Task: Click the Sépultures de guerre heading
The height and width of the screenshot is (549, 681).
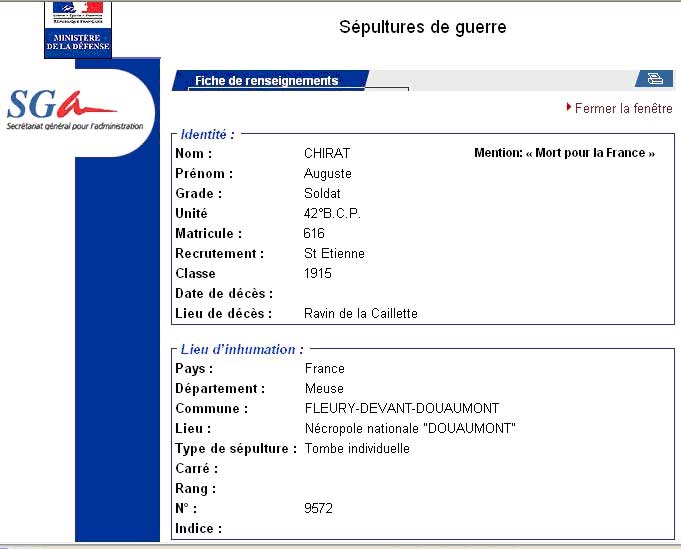Action: tap(423, 27)
